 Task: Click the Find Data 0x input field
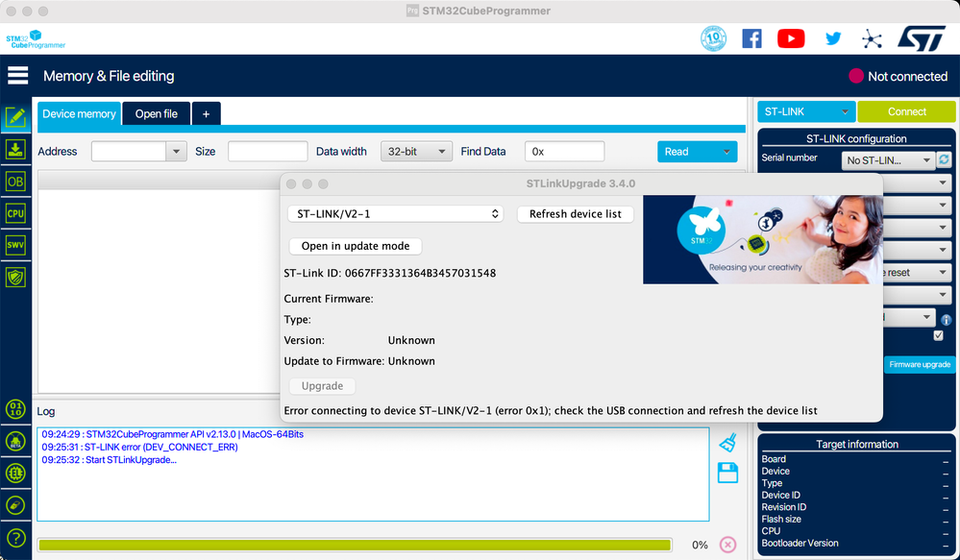click(x=564, y=151)
